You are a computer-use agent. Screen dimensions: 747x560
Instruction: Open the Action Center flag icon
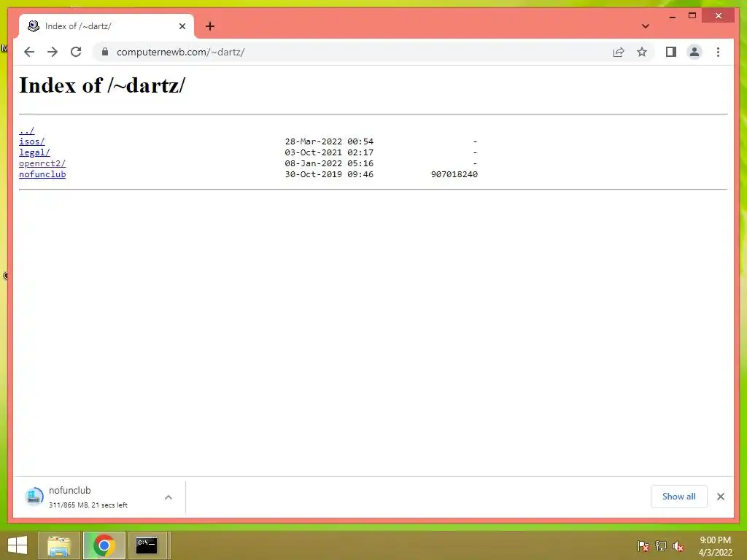(643, 545)
